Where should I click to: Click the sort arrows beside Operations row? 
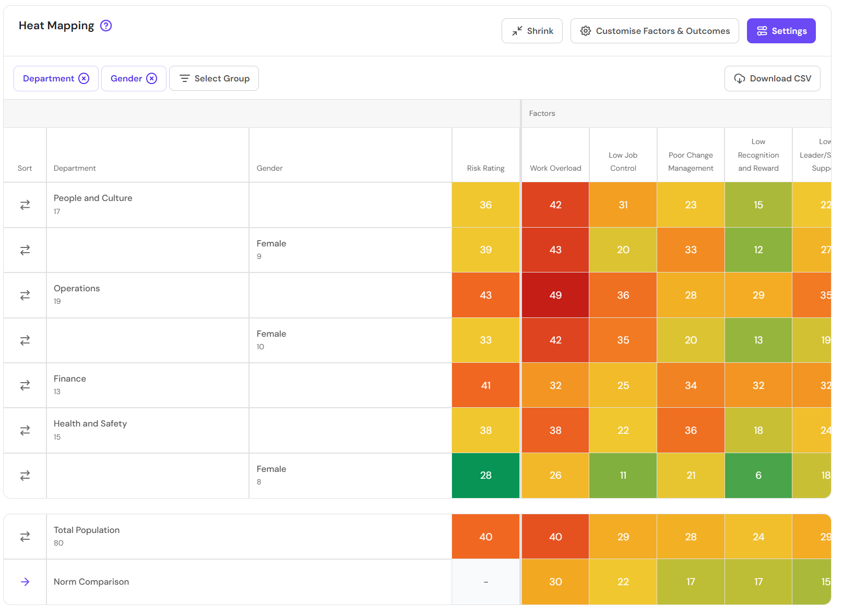click(25, 295)
